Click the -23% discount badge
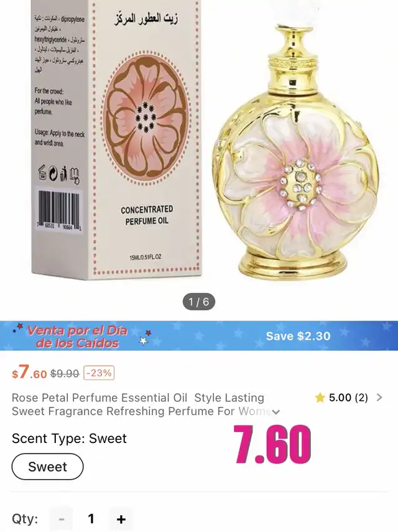Viewport: 398px width, 532px height. (99, 373)
